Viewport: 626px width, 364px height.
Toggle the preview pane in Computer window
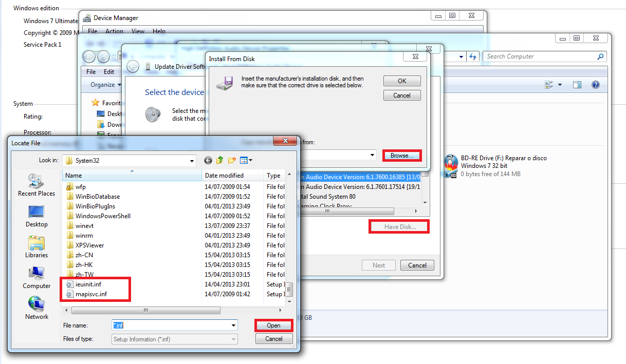coord(577,85)
